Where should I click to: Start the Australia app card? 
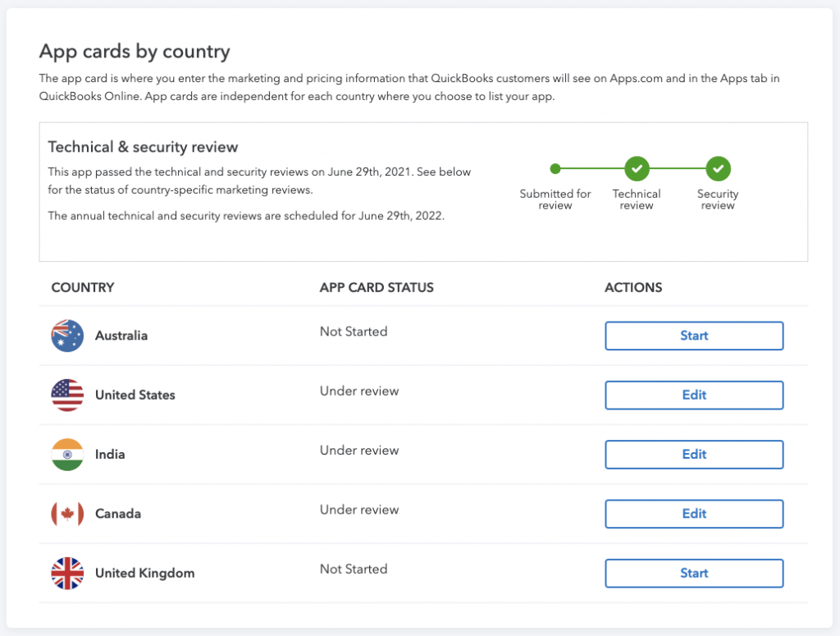coord(694,336)
